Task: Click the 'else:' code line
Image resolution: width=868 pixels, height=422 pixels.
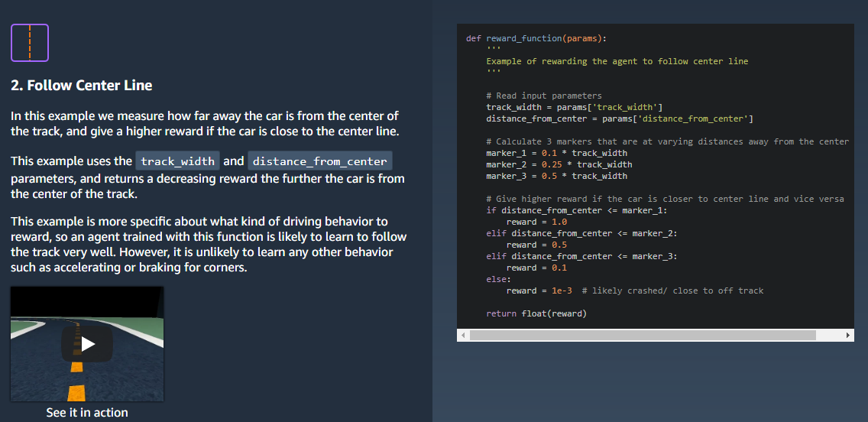Action: click(499, 279)
